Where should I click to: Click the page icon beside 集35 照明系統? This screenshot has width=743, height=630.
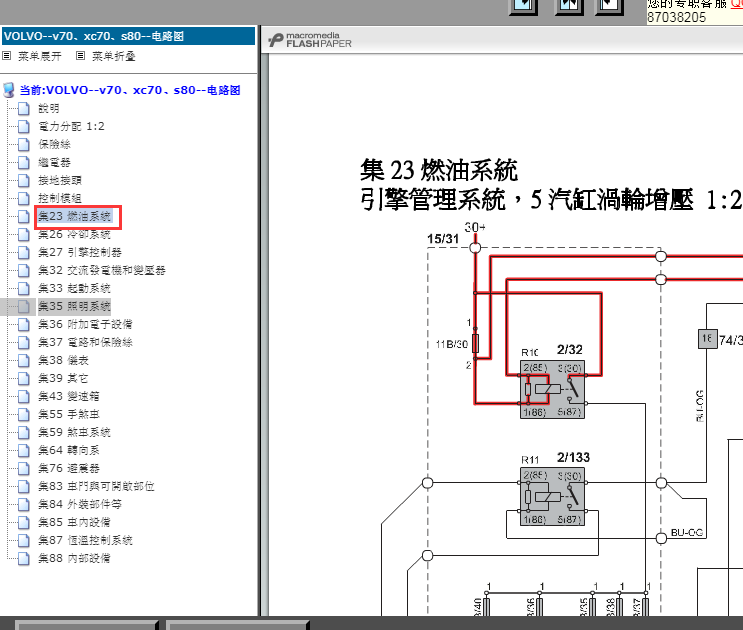click(x=24, y=306)
